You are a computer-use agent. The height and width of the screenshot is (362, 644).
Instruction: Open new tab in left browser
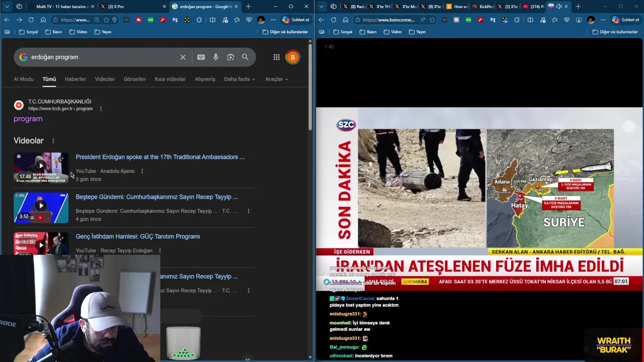point(248,7)
